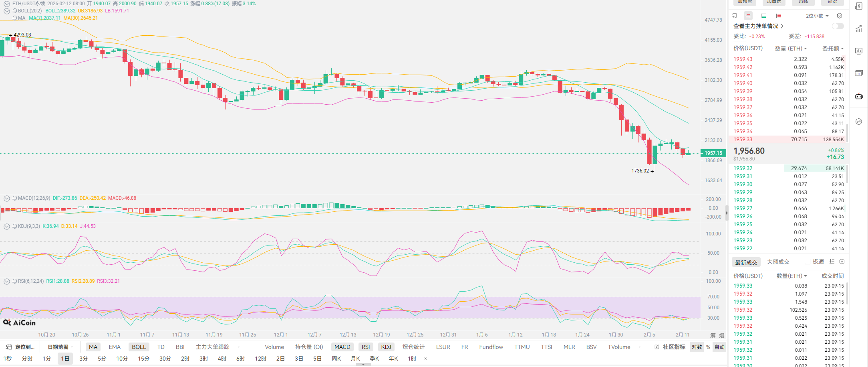
Task: Check the 极速 checkbox
Action: (x=808, y=262)
